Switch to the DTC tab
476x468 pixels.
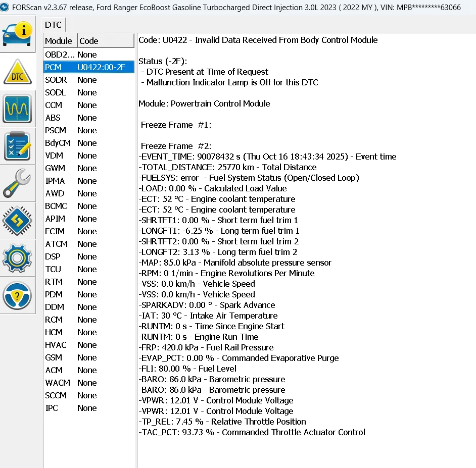(54, 25)
